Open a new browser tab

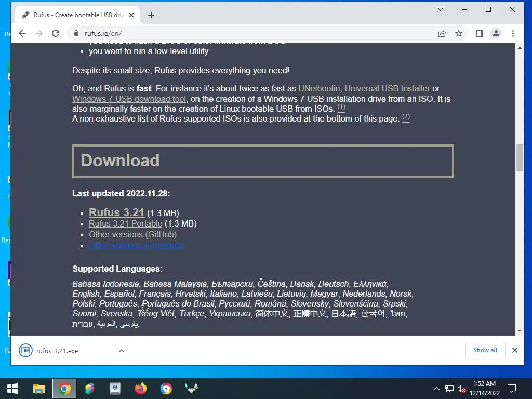[x=151, y=15]
